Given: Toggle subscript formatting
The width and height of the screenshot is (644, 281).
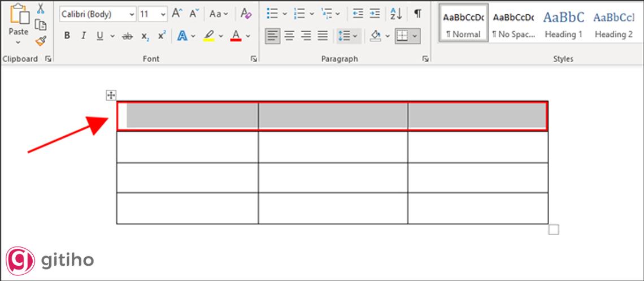Looking at the screenshot, I should pos(145,36).
